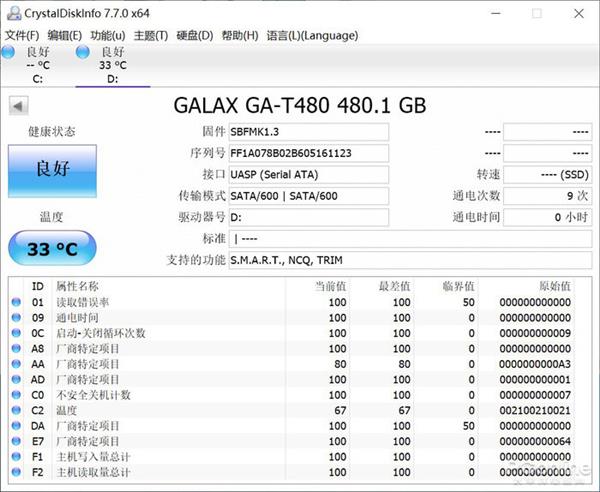Open the 编辑(E) menu

(x=65, y=36)
